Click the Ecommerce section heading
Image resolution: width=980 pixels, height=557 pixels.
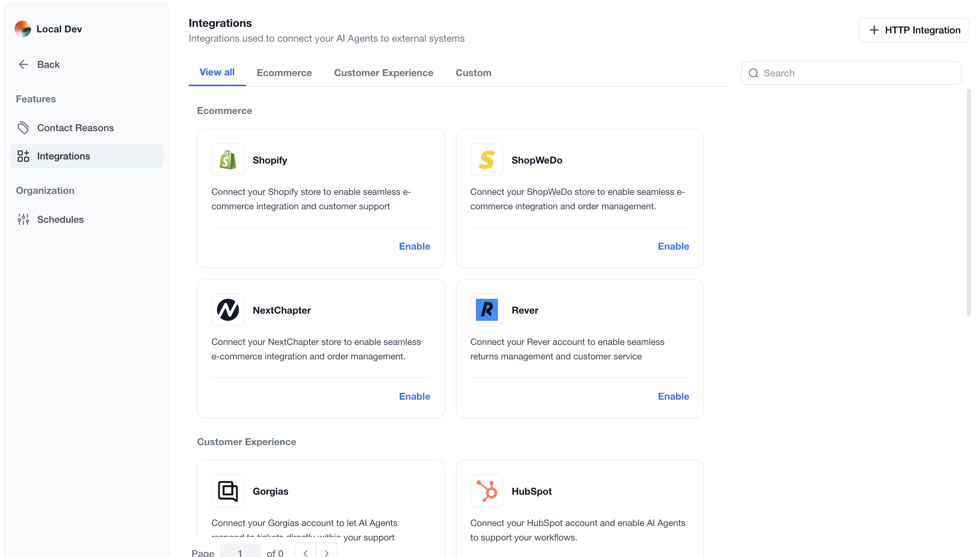[224, 111]
